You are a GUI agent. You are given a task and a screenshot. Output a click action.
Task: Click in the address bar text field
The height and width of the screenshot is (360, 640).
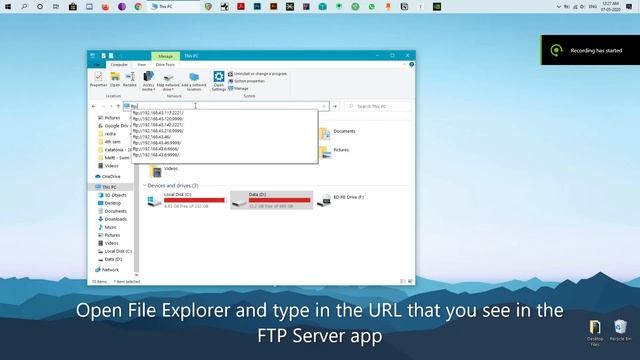[x=226, y=106]
